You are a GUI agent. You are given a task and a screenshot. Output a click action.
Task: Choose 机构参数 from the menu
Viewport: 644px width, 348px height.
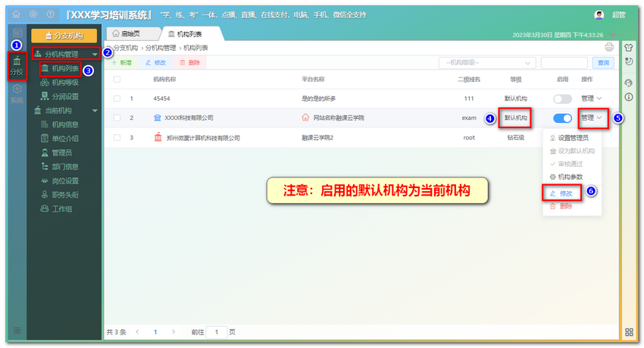coord(566,177)
